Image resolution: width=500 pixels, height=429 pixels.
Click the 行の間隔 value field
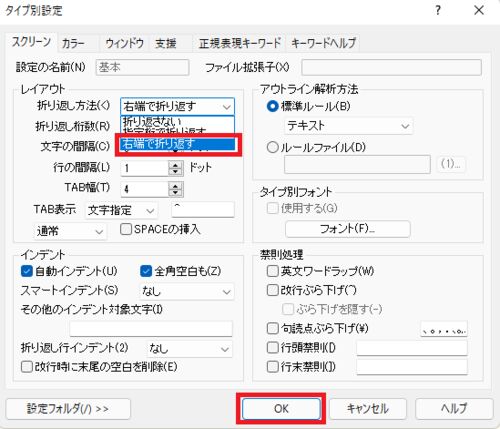145,168
